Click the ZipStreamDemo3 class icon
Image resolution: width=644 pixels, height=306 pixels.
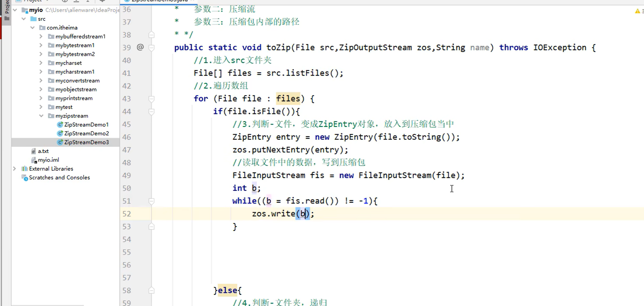60,142
